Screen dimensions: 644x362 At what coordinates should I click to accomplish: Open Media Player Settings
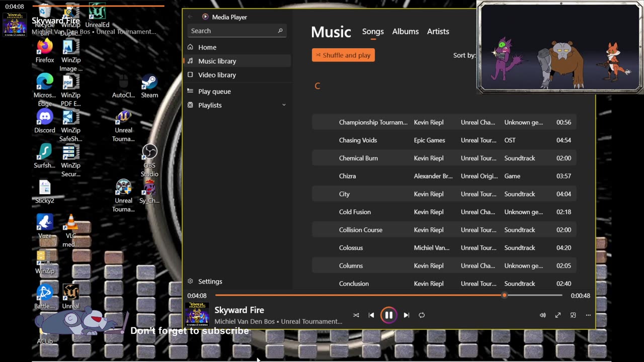tap(237, 282)
